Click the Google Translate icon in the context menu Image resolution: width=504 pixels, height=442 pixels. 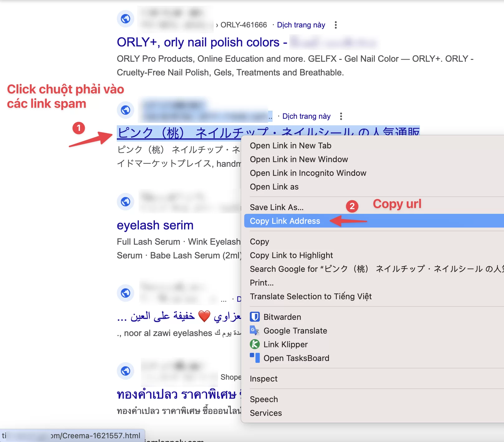255,330
